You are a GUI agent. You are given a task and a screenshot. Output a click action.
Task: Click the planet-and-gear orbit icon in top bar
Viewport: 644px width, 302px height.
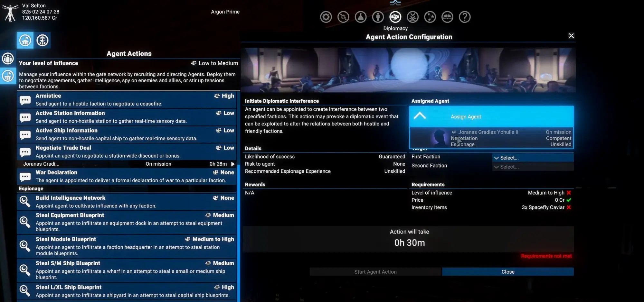[x=343, y=17]
